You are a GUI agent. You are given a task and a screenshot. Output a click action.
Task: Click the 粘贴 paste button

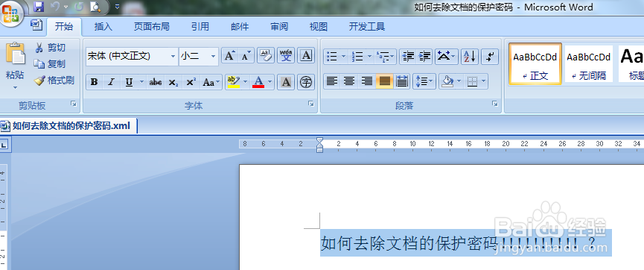coord(15,60)
